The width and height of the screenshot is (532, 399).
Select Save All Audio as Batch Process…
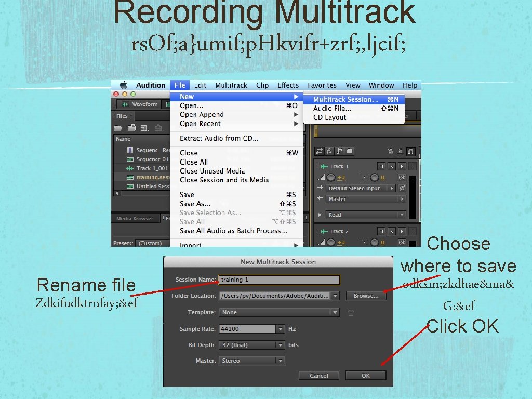(236, 231)
